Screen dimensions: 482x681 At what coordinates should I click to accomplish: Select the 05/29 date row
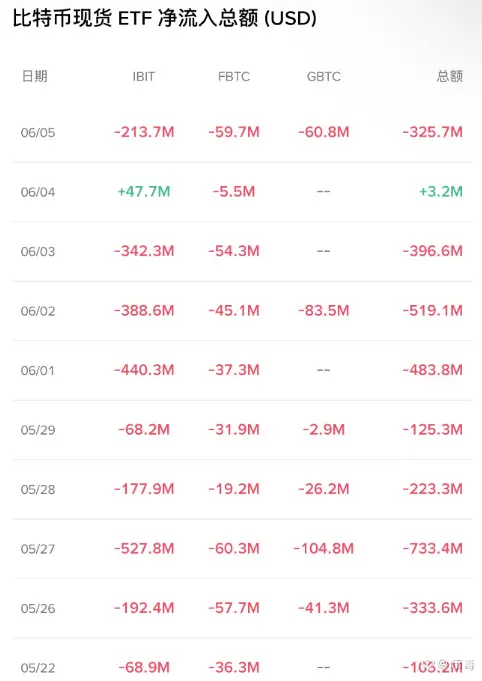coord(242,430)
